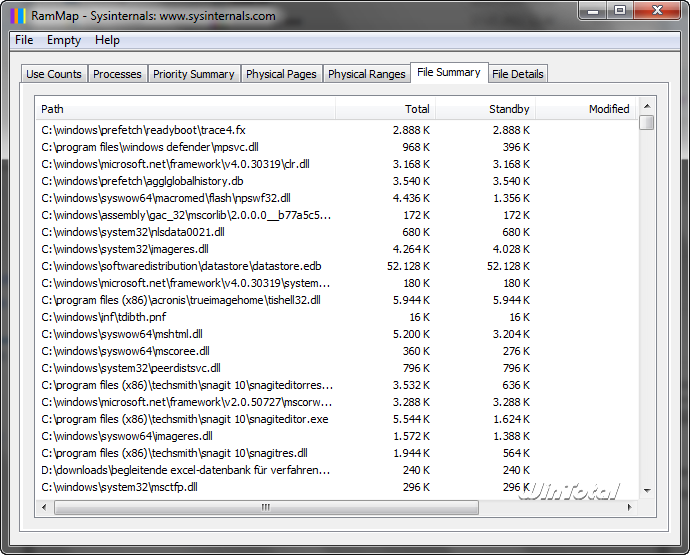The image size is (690, 555).
Task: Select the datastore\datastore.edb row
Action: pos(336,266)
